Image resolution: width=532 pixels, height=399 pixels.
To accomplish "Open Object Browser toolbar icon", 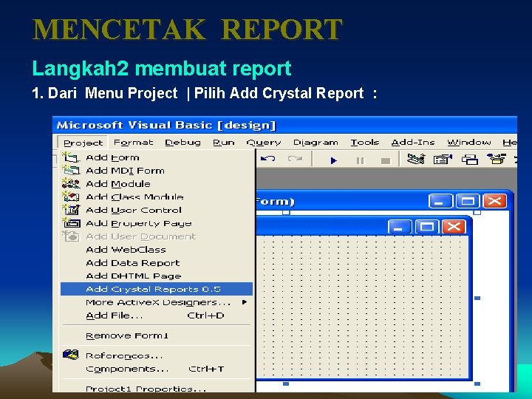I will click(497, 158).
